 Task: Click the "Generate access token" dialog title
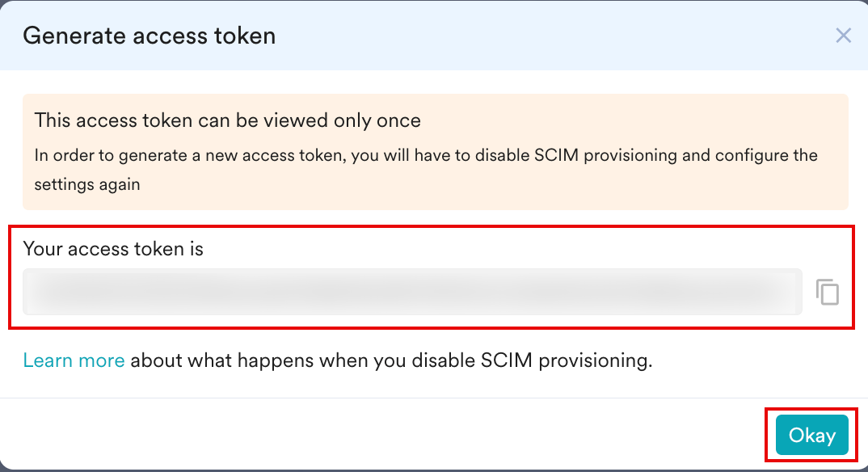pyautogui.click(x=150, y=36)
